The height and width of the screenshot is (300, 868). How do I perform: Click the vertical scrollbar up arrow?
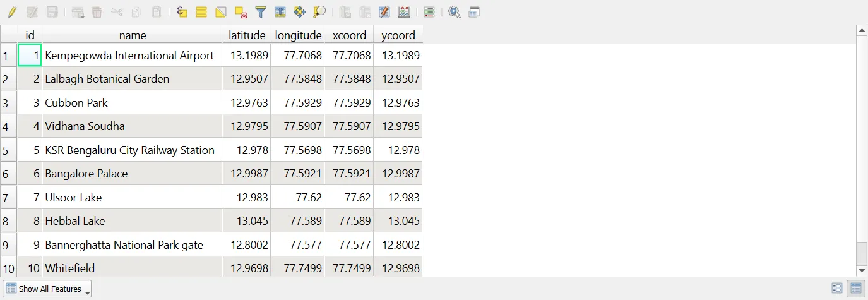[862, 30]
